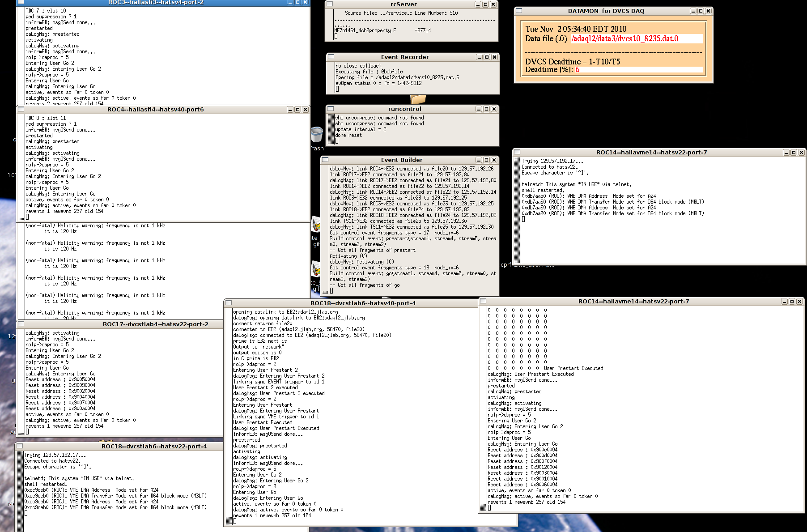Close the DATAMON for DVCS DAQ window
The height and width of the screenshot is (532, 807).
point(708,11)
